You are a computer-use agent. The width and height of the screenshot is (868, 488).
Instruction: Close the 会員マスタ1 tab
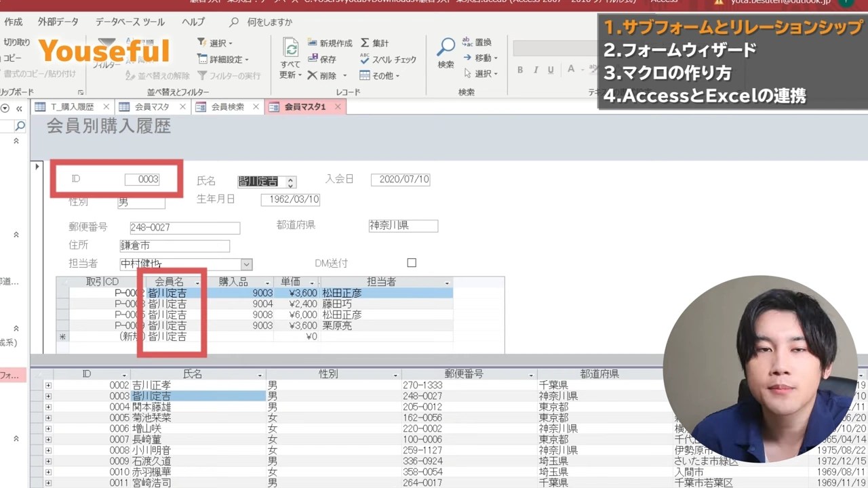click(x=337, y=107)
